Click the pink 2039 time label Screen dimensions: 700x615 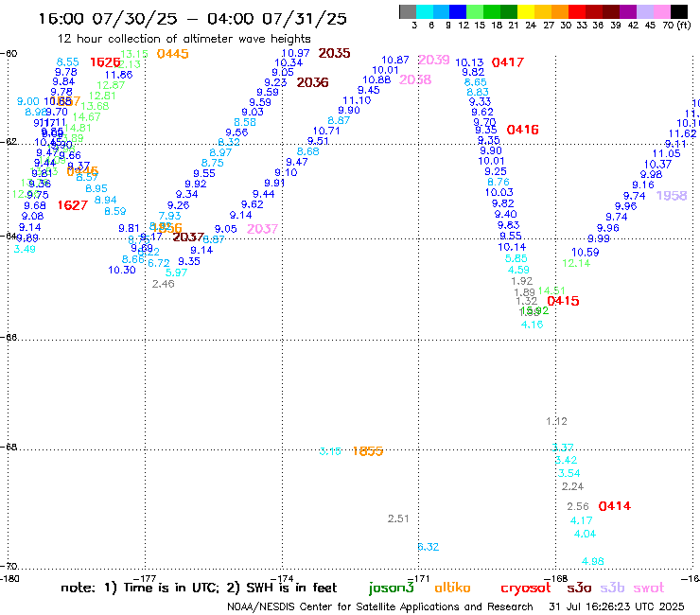(x=434, y=60)
